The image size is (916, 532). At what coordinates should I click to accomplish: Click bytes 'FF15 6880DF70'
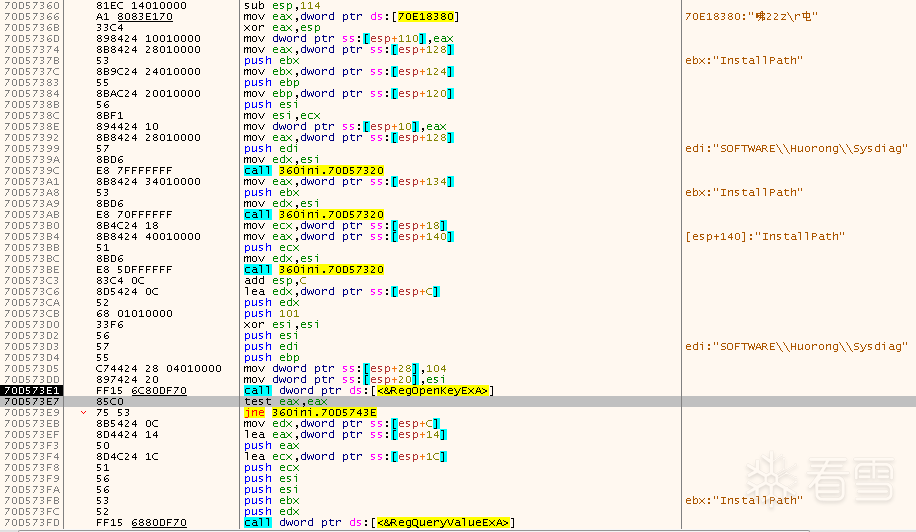(141, 523)
